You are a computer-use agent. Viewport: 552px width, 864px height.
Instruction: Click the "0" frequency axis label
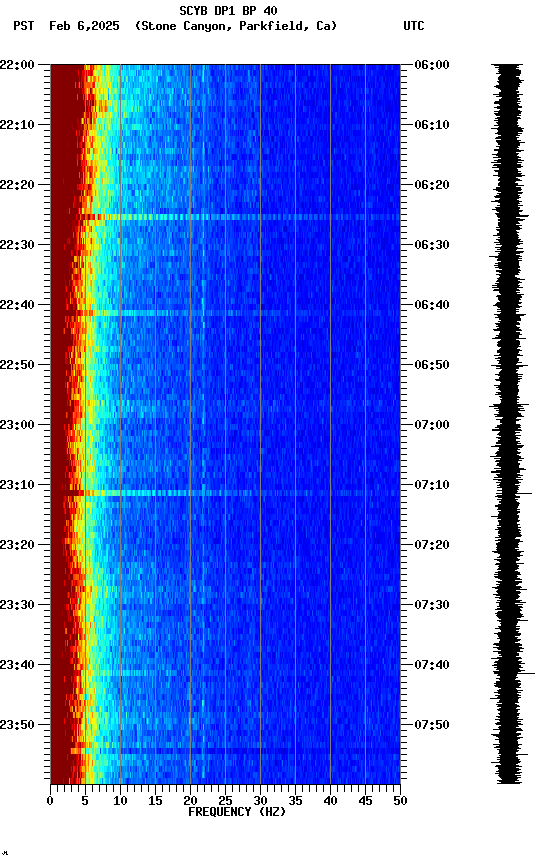tap(50, 802)
